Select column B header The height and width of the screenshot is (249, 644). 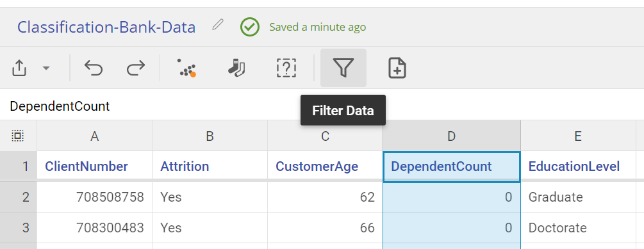[x=210, y=136]
